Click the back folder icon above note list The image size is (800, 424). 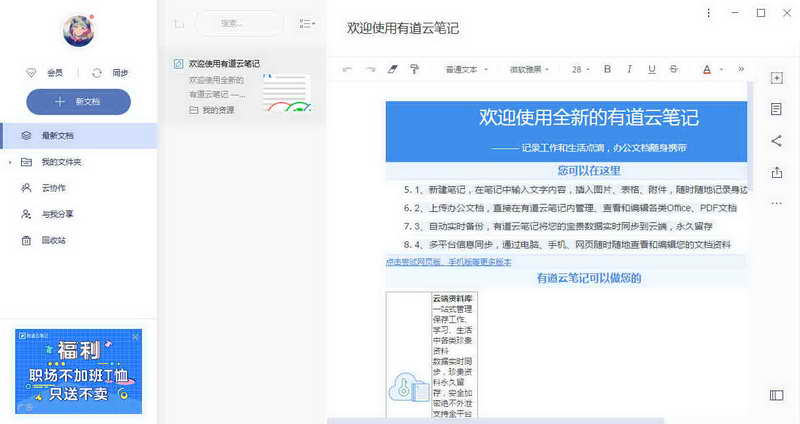(179, 23)
